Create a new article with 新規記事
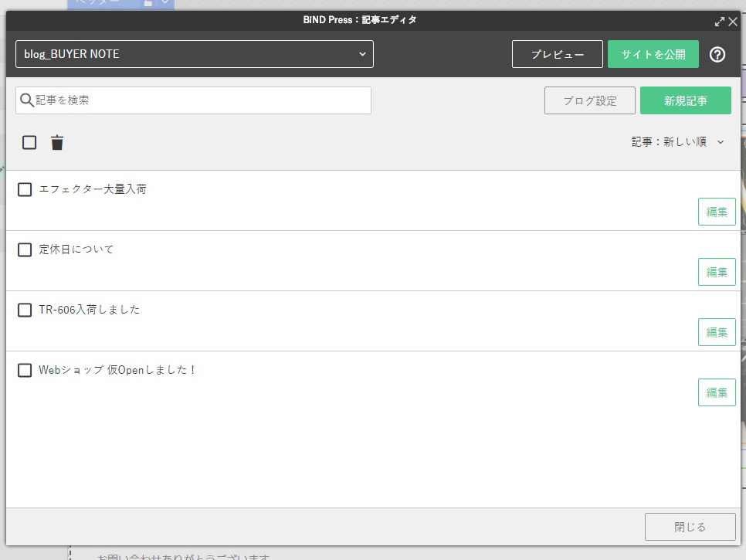 tap(686, 100)
